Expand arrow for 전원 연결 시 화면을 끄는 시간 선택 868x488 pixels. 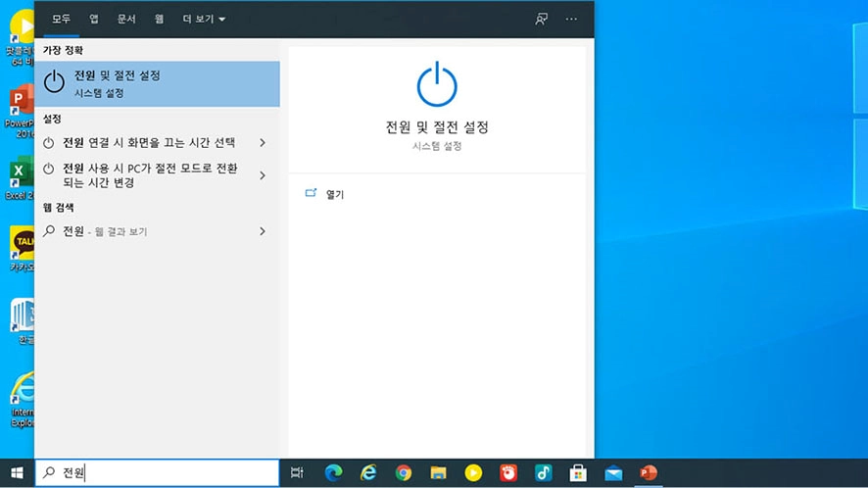coord(263,143)
